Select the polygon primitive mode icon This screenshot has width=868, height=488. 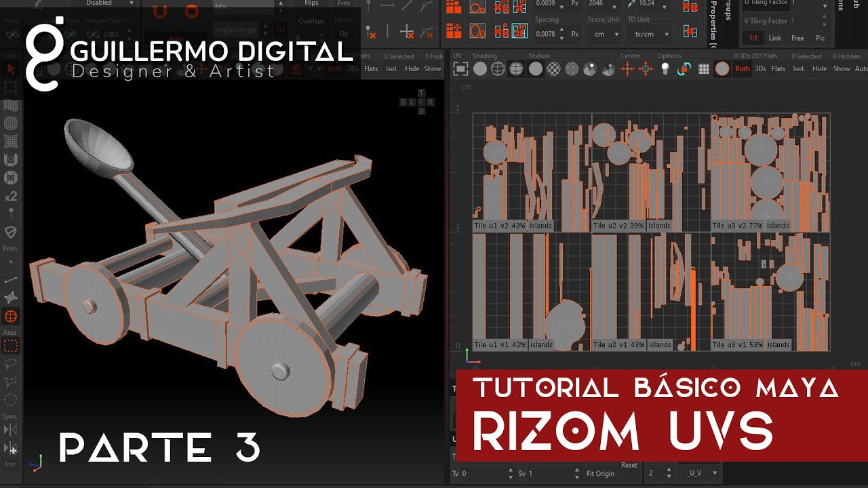click(11, 298)
